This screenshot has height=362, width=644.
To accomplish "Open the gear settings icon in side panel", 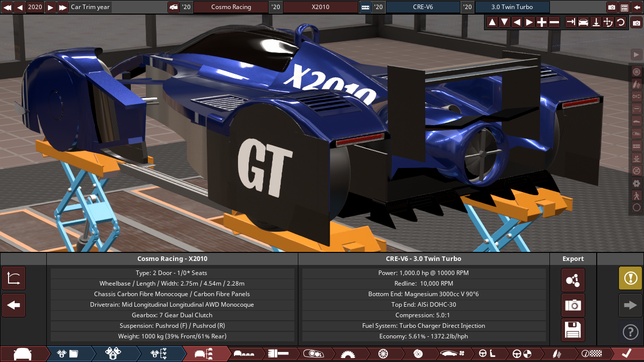I will 636,183.
